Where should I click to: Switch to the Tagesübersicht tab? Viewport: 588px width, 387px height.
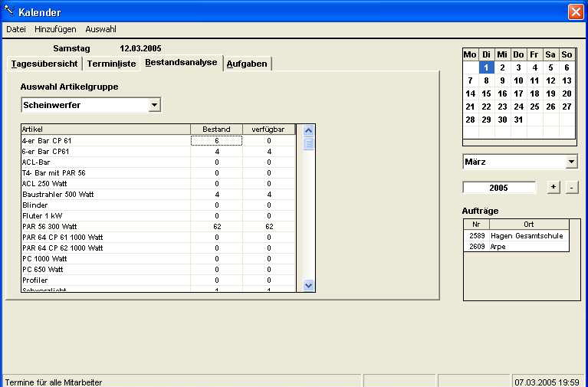pyautogui.click(x=44, y=64)
